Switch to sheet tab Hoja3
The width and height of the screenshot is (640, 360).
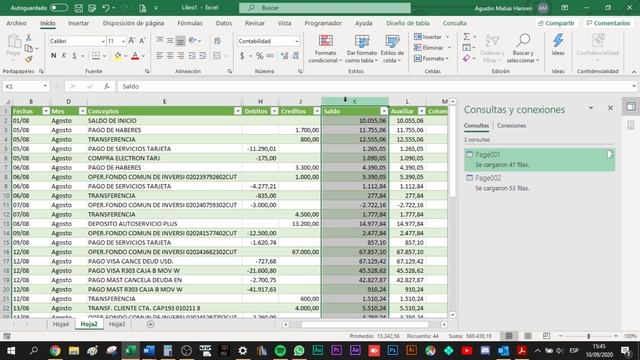click(x=117, y=324)
